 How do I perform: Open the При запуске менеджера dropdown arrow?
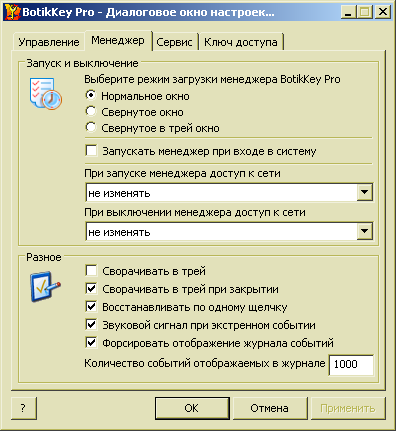click(364, 192)
